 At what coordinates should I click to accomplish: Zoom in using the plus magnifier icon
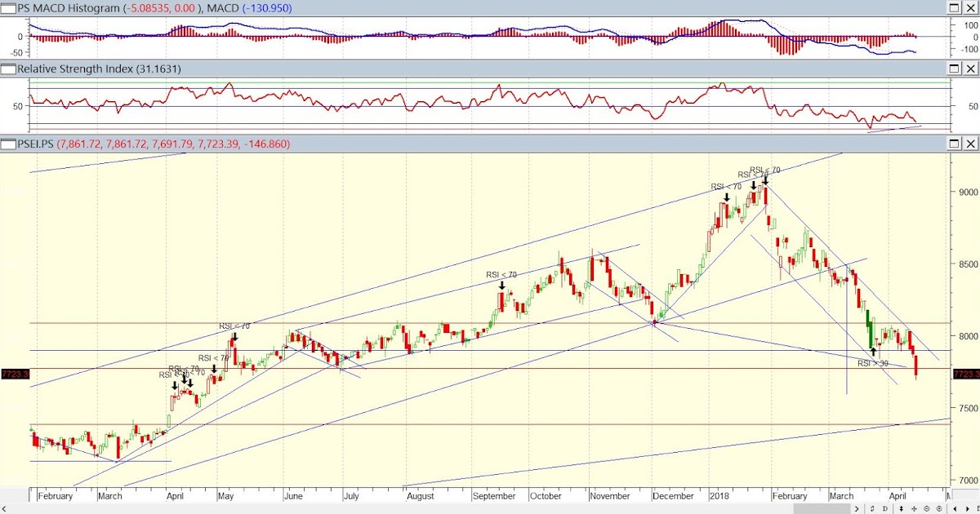point(939,508)
